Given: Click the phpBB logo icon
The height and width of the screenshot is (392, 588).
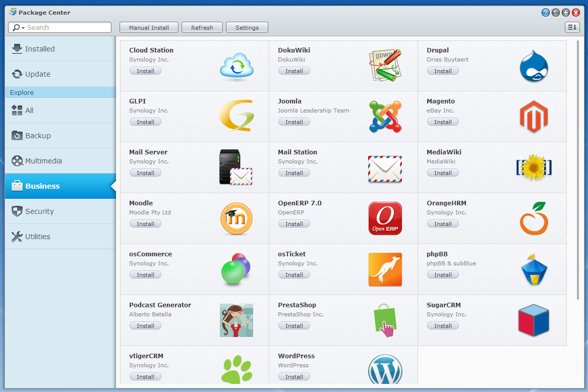Looking at the screenshot, I should pos(534,269).
